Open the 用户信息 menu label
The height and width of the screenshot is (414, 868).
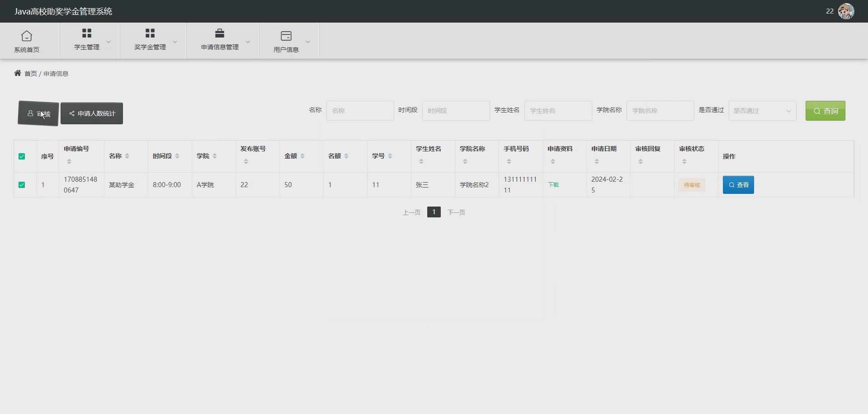click(x=286, y=50)
